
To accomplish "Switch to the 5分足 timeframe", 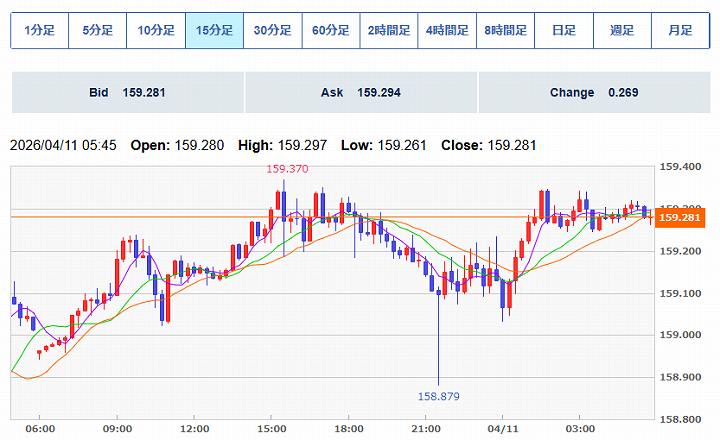I will (x=97, y=31).
